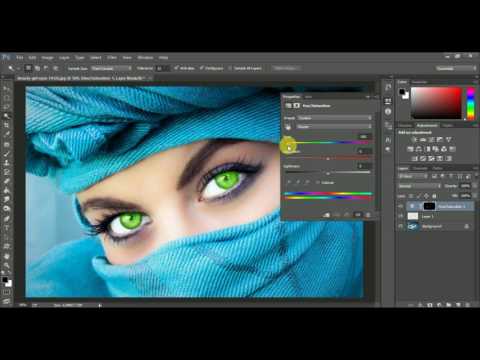Click the Lightness slider track
This screenshot has height=360, width=480.
click(328, 173)
